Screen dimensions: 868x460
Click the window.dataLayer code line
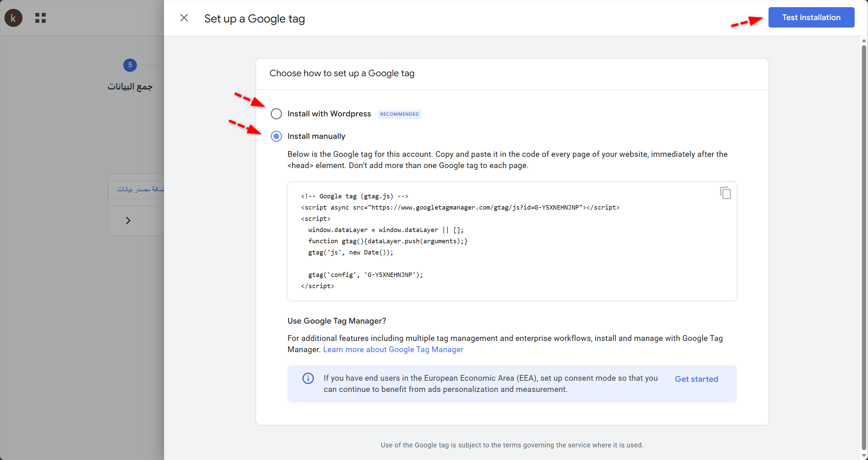click(386, 230)
